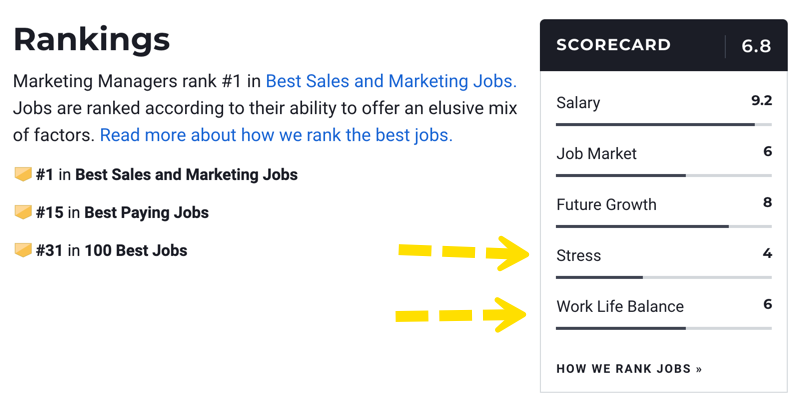Click the Stress score bar

click(664, 277)
